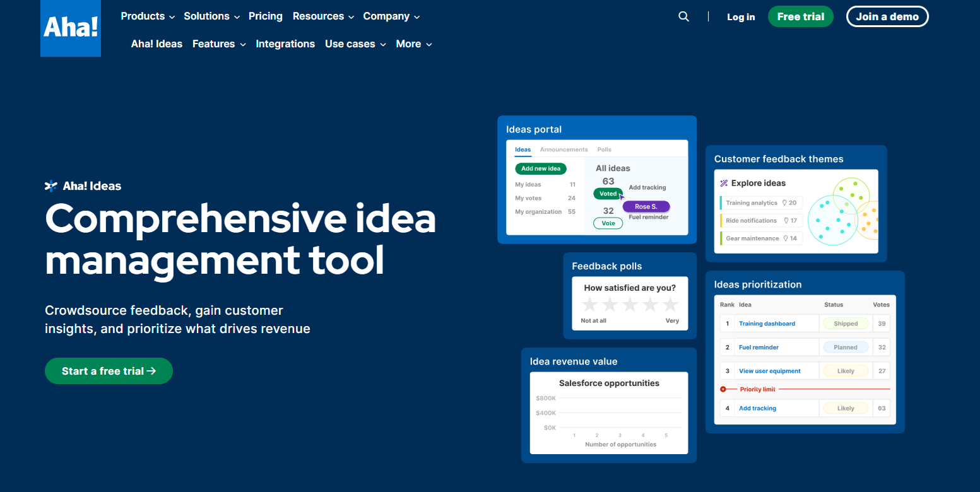Click the All ideas heading

coord(613,168)
